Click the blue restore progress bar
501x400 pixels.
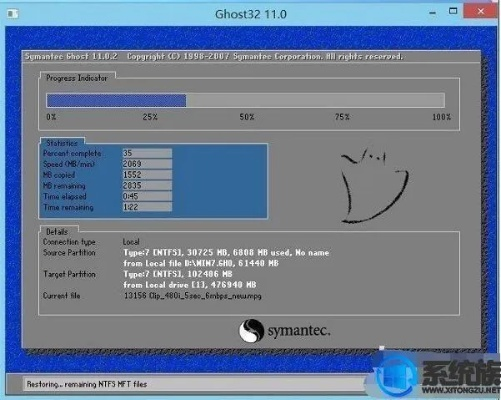(x=116, y=100)
